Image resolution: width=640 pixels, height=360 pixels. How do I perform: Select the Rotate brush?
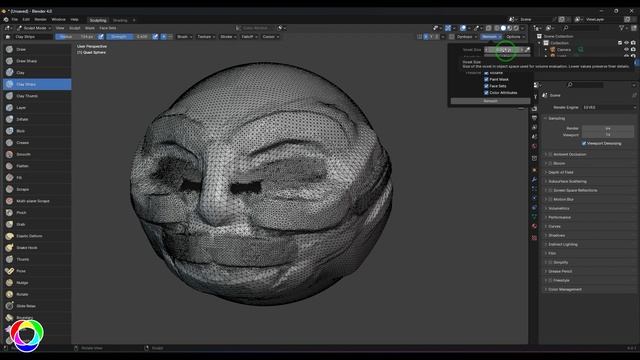coord(37,294)
